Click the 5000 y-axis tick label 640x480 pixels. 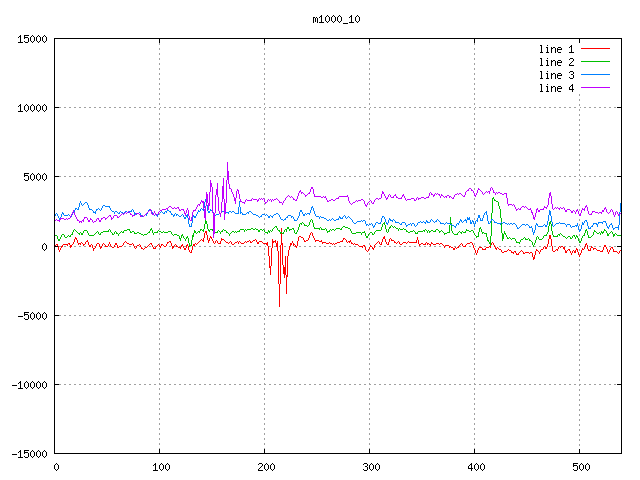pos(35,177)
